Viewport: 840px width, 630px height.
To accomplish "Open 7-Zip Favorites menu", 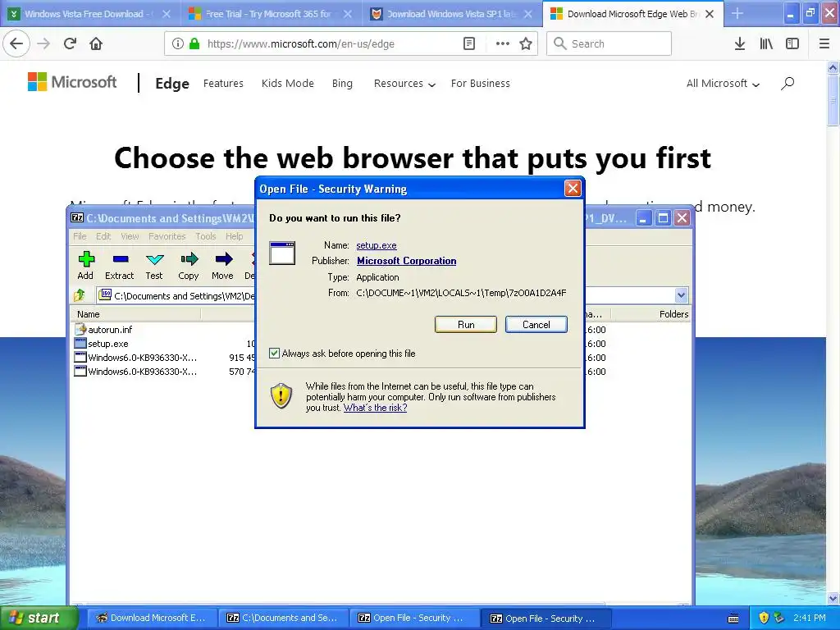I will coord(167,236).
